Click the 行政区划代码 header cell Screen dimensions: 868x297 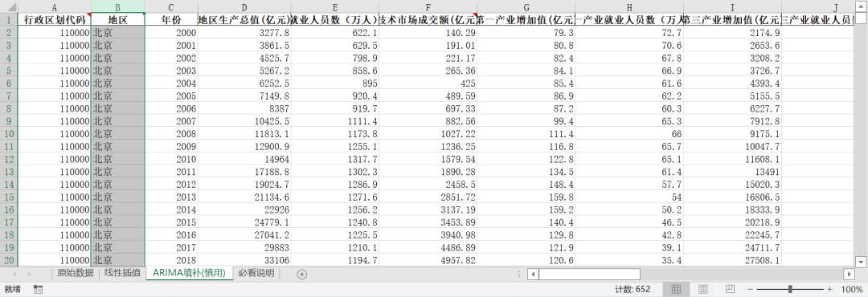point(55,19)
